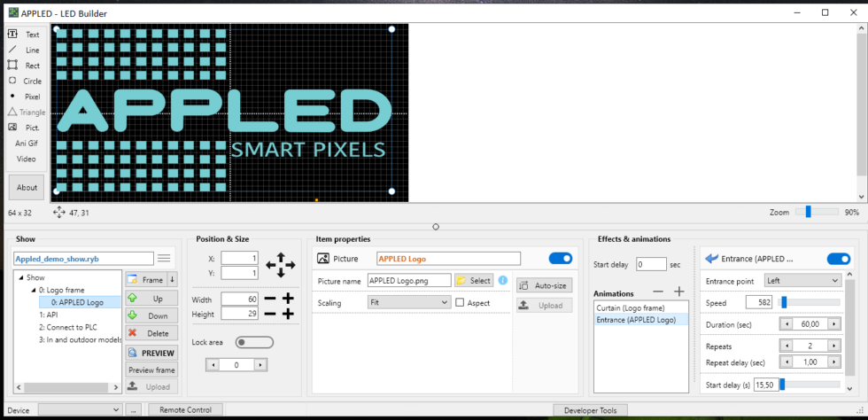Increase Duration (sec) with right arrow
Viewport: 868px width, 420px height.
[833, 323]
